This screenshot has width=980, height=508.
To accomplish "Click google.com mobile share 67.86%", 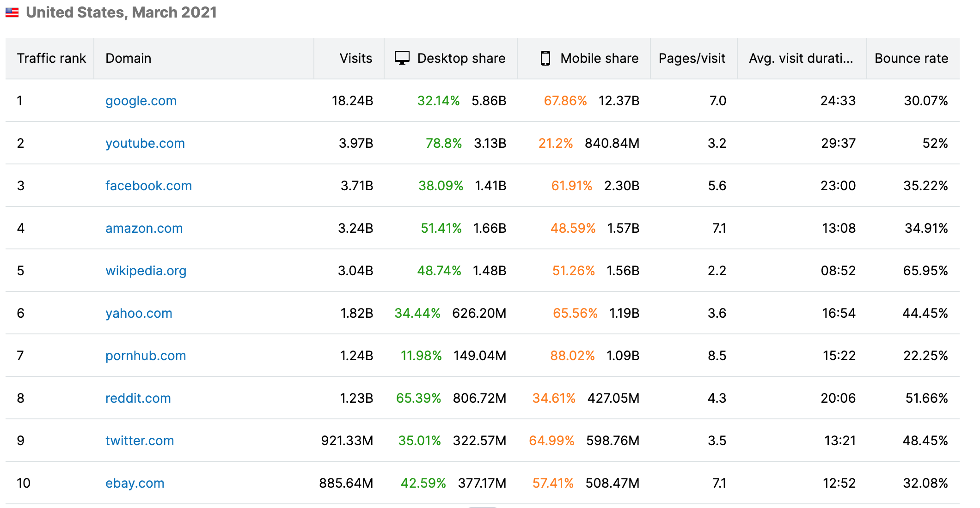I will (565, 101).
